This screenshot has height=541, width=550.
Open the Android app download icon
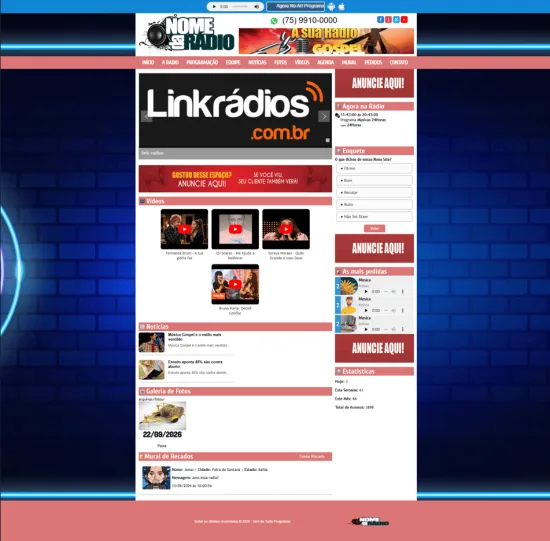(331, 6)
